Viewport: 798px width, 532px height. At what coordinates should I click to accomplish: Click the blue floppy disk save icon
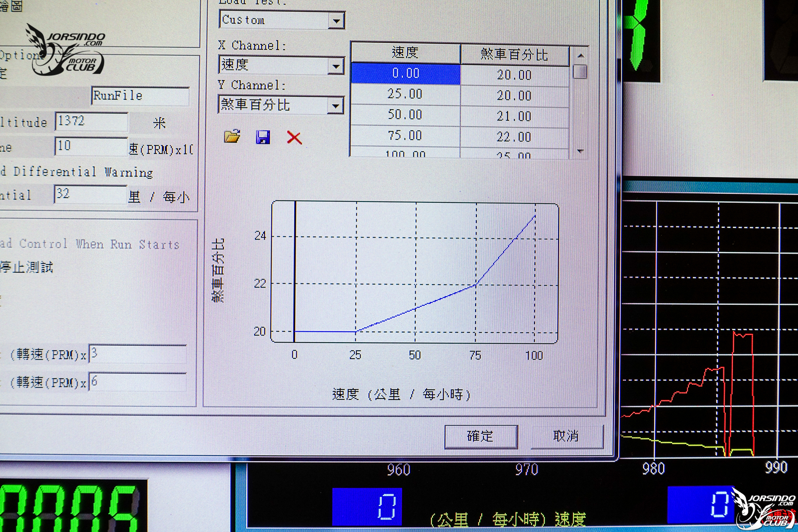263,137
